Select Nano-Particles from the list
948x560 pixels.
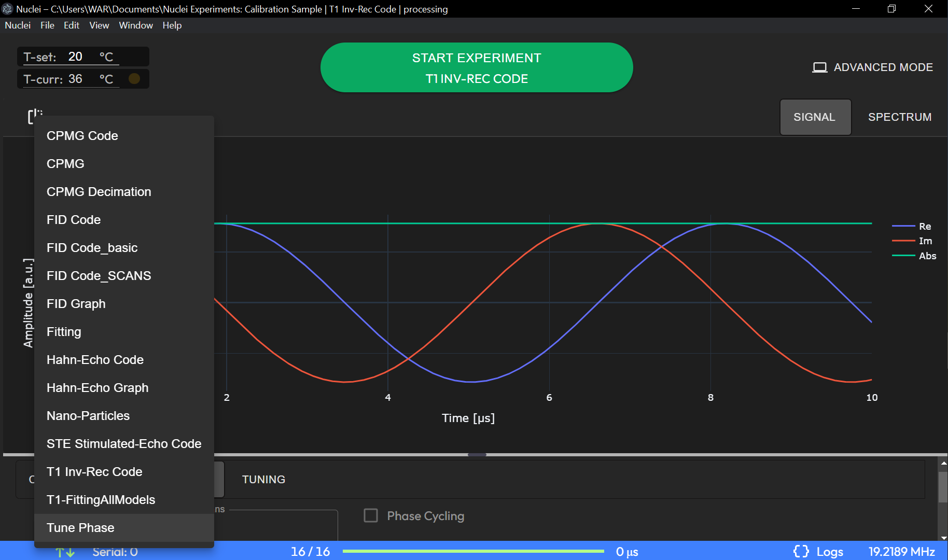click(x=124, y=416)
